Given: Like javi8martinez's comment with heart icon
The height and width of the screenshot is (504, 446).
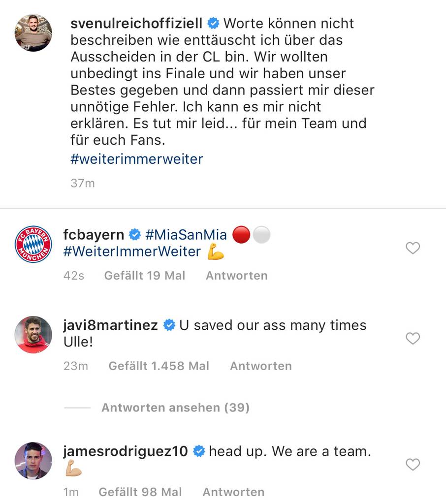Looking at the screenshot, I should click(x=413, y=338).
